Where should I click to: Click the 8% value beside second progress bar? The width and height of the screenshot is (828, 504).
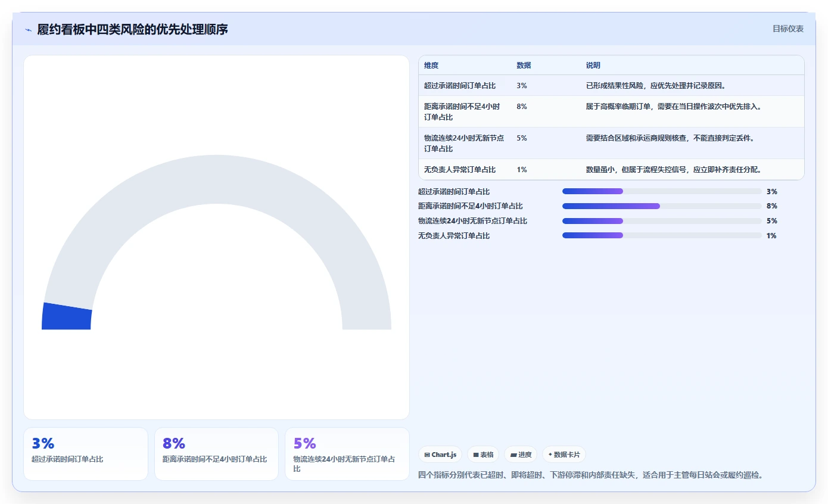tap(771, 206)
